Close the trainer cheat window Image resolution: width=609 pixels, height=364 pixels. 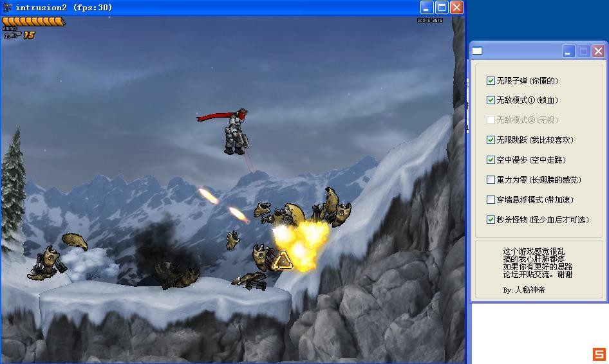coord(598,51)
